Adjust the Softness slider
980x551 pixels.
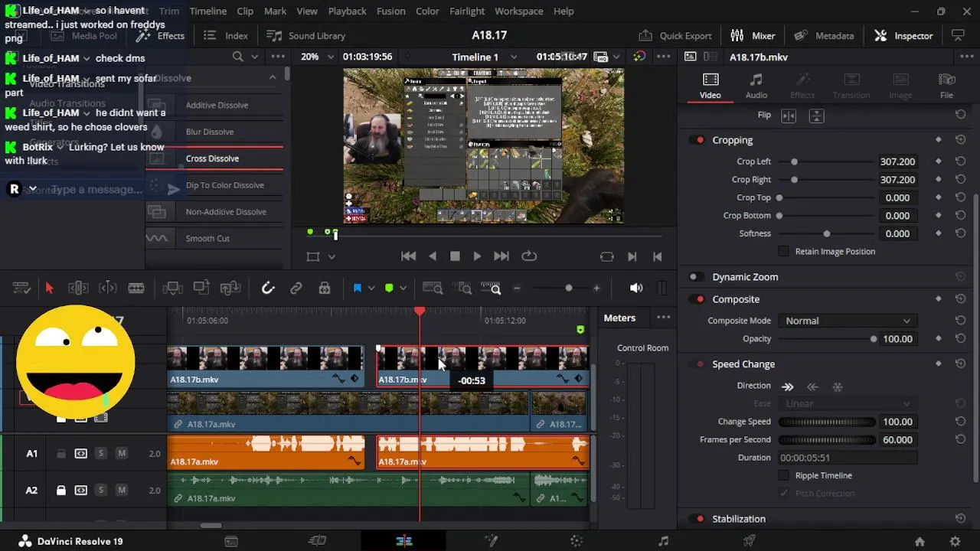coord(827,233)
